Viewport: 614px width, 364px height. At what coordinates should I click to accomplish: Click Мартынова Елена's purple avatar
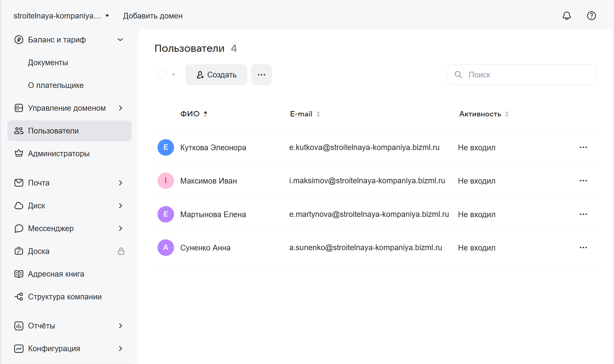click(165, 214)
